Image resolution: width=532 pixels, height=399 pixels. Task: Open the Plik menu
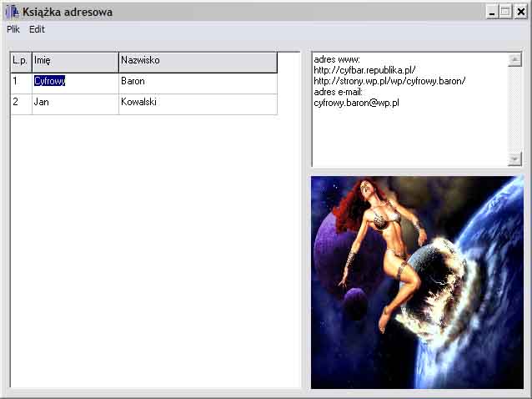coord(13,29)
